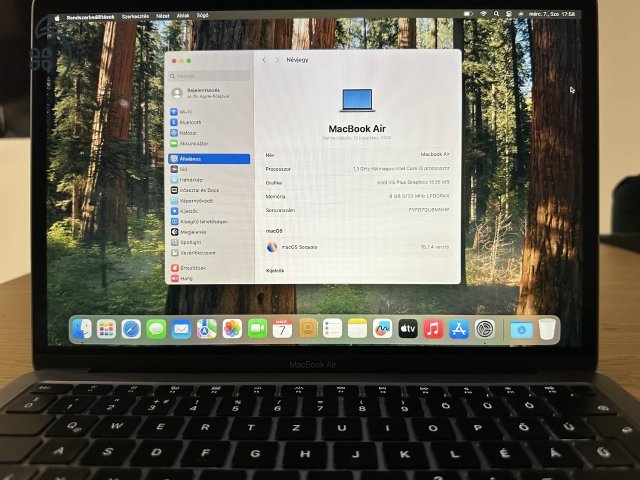The width and height of the screenshot is (640, 480).
Task: Open Notes from the Dock
Action: [358, 329]
